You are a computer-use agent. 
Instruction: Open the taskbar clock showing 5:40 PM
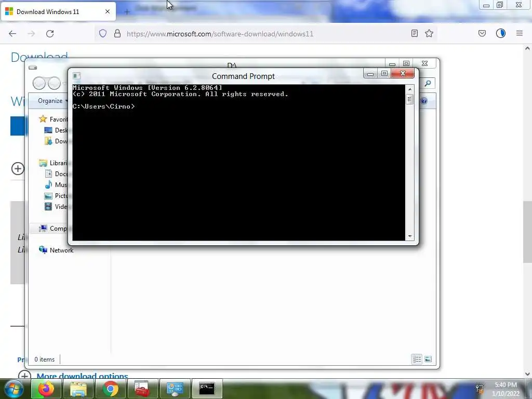pyautogui.click(x=506, y=389)
